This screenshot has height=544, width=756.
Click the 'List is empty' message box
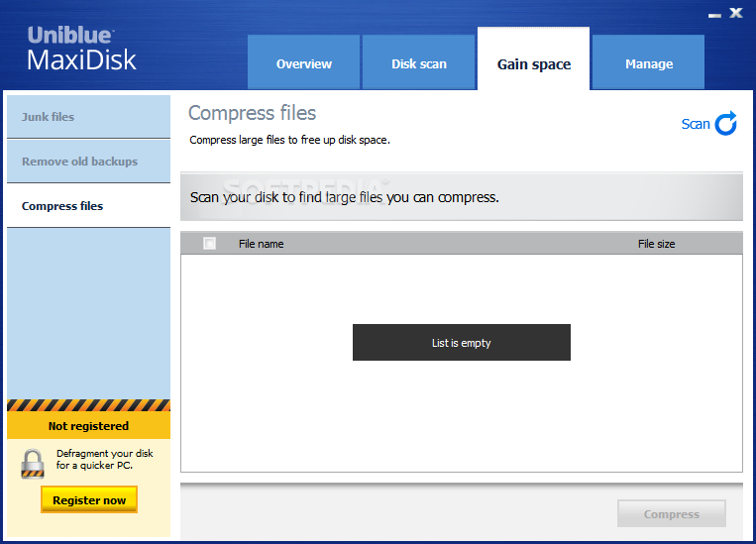click(x=462, y=343)
